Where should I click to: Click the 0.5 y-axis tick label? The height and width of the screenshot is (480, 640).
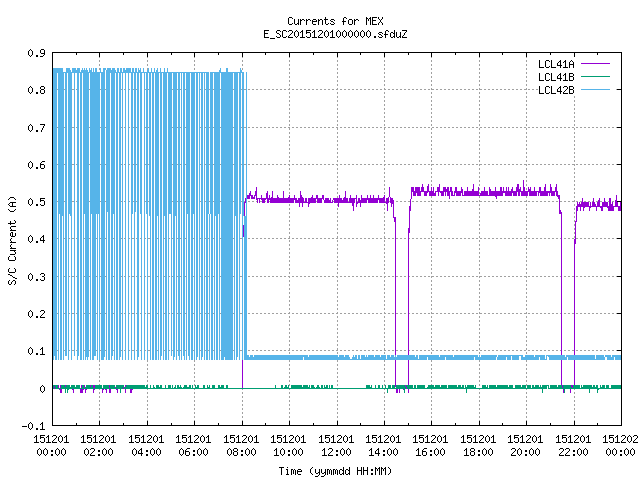[36, 202]
